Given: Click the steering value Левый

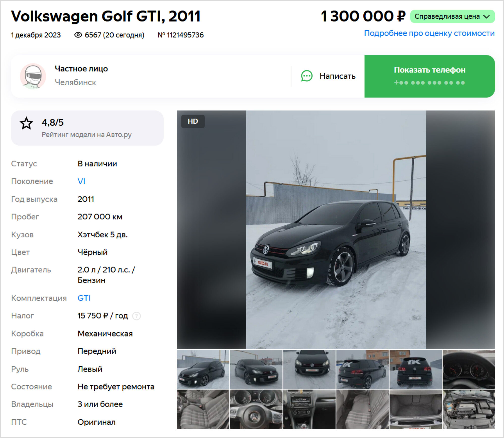Looking at the screenshot, I should click(90, 369).
